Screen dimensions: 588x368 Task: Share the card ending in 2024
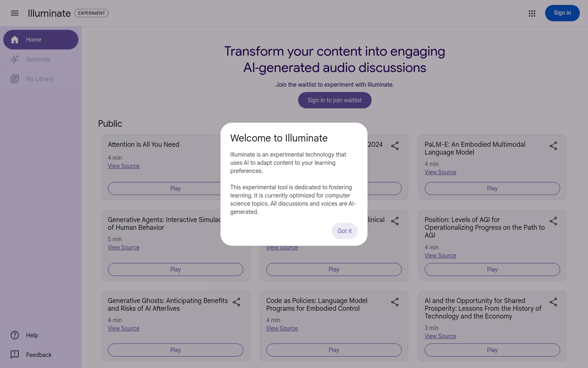pyautogui.click(x=395, y=146)
